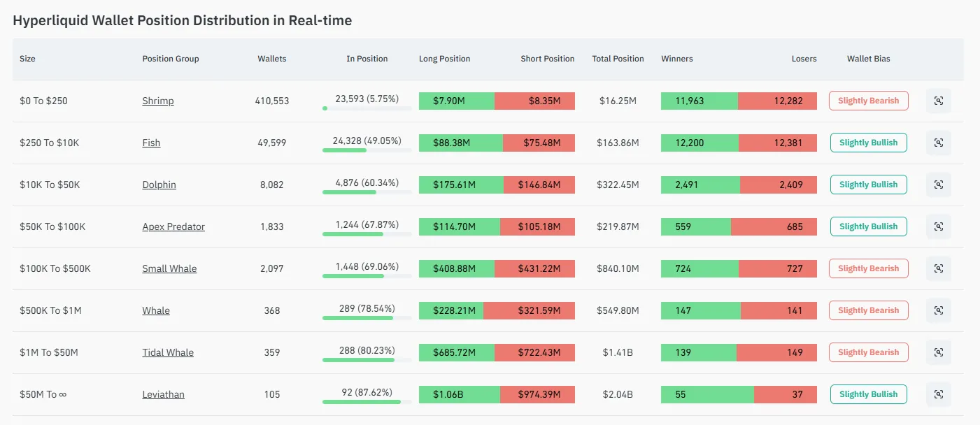980x425 pixels.
Task: Click Slightly Bullish badge in Leviathan row
Action: coord(869,394)
